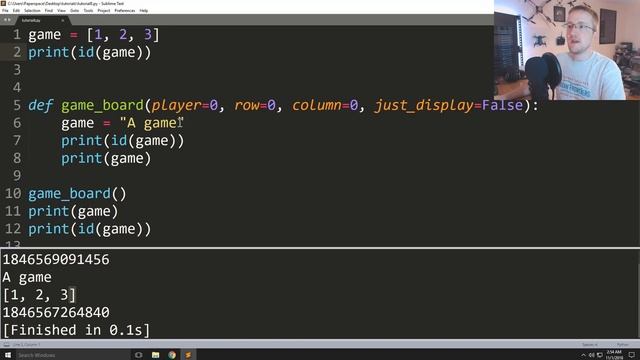The height and width of the screenshot is (360, 640).
Task: Open Task View on the taskbar
Action: pos(139,355)
